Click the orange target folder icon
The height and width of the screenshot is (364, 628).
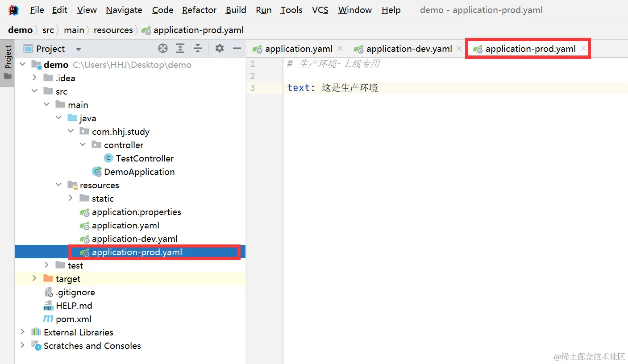pyautogui.click(x=48, y=278)
